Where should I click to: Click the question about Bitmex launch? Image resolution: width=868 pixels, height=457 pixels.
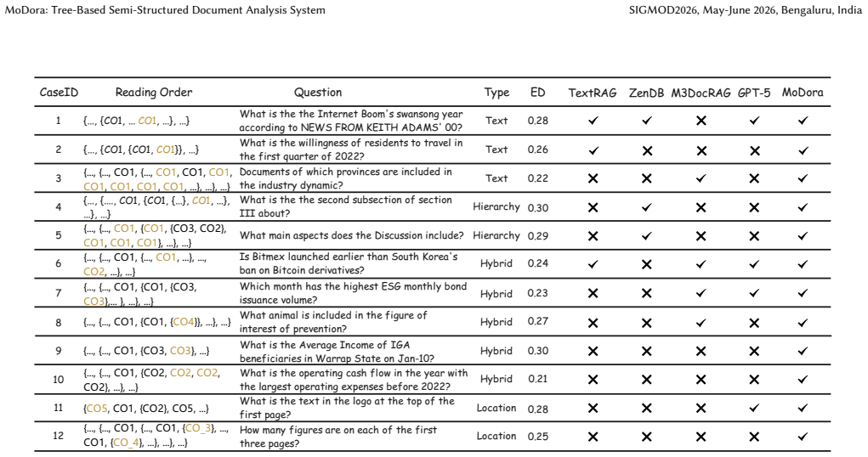349,263
